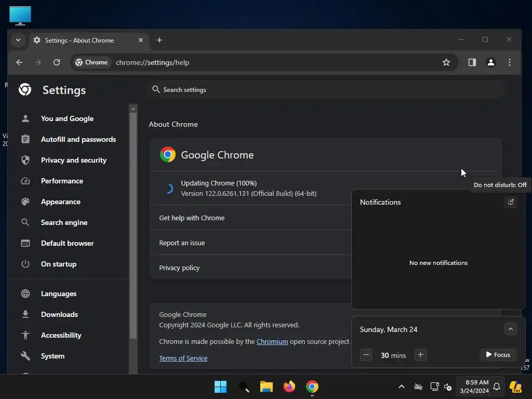Viewport: 532px width, 399px height.
Task: Collapse the calendar with chevron button
Action: tap(510, 329)
